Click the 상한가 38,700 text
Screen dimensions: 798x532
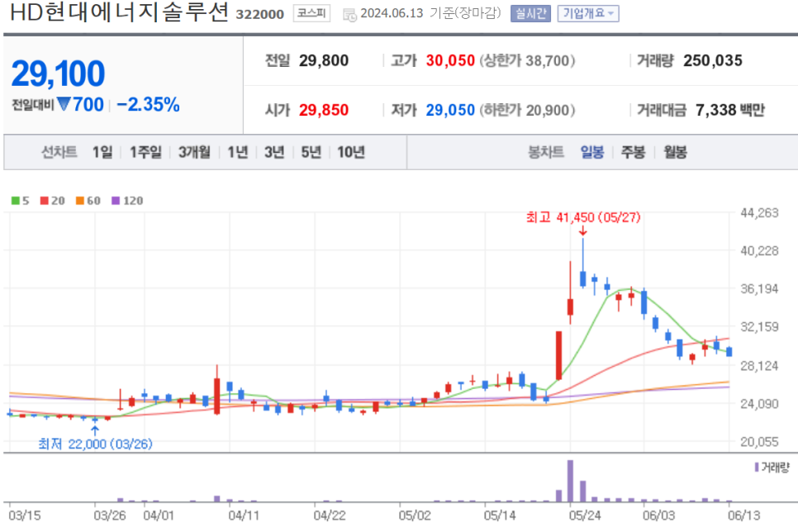527,60
